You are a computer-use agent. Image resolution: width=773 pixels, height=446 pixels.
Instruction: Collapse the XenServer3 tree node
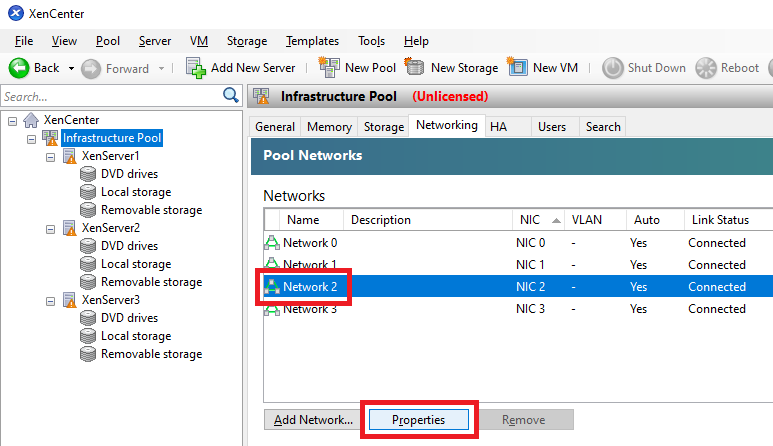click(50, 300)
